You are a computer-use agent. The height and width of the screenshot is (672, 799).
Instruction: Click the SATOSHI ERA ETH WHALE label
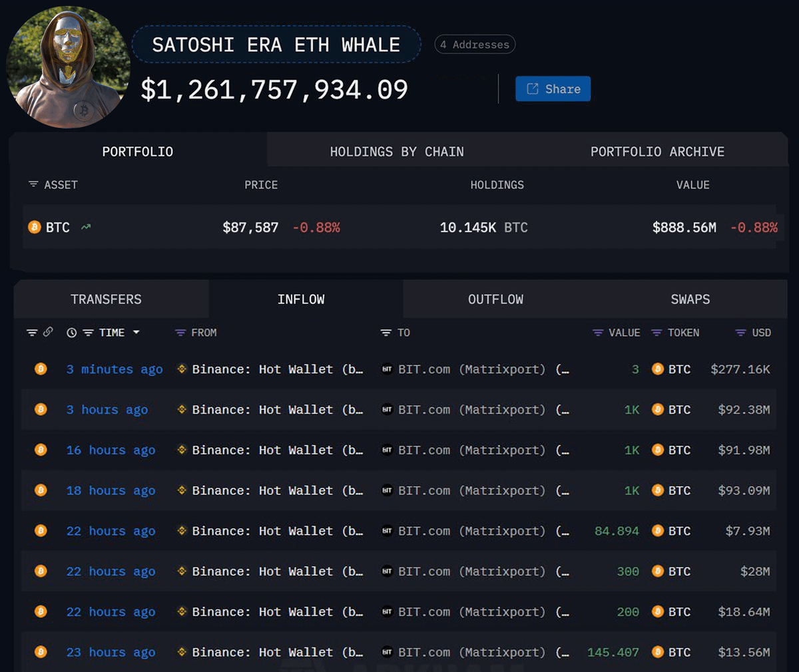(276, 45)
